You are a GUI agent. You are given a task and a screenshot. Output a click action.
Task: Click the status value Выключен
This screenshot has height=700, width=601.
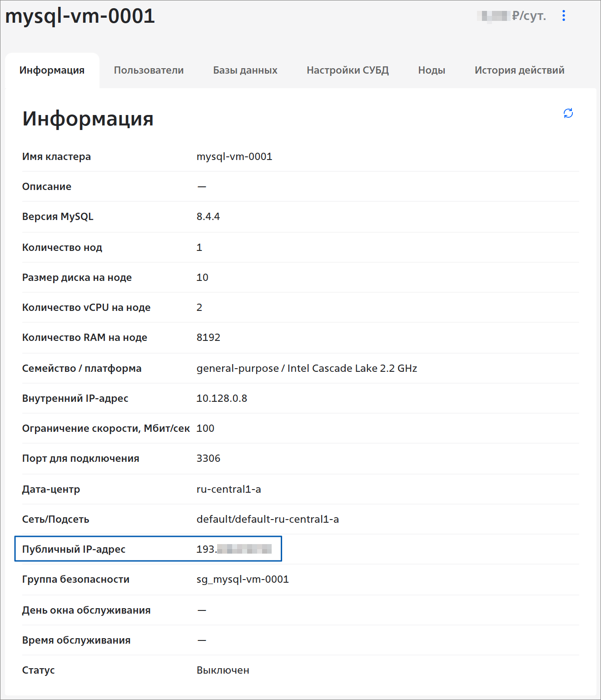tap(223, 670)
